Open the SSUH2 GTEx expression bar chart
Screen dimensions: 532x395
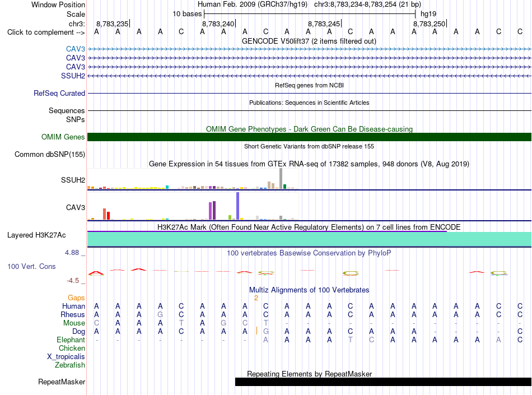pyautogui.click(x=193, y=179)
